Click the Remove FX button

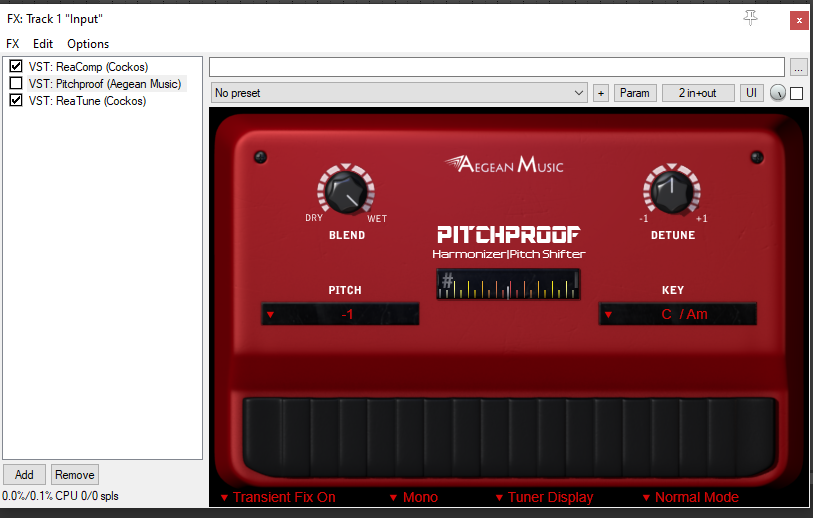(75, 474)
